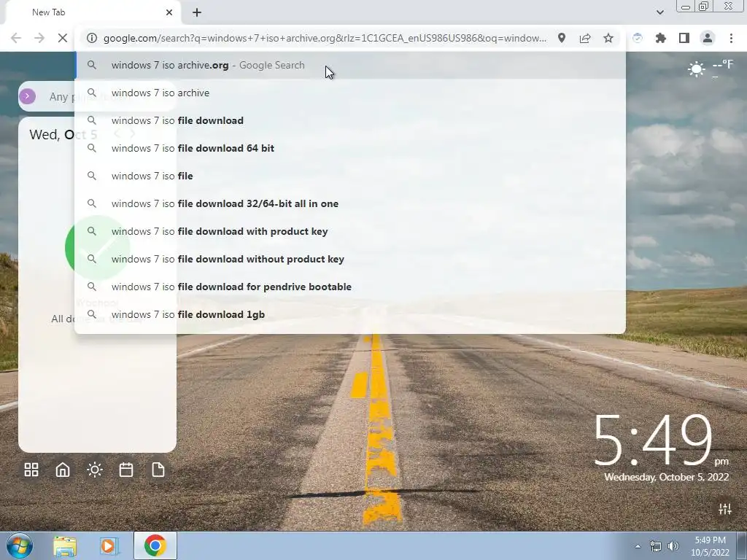This screenshot has width=747, height=560.
Task: Launch Windows Media Player from taskbar
Action: 109,545
